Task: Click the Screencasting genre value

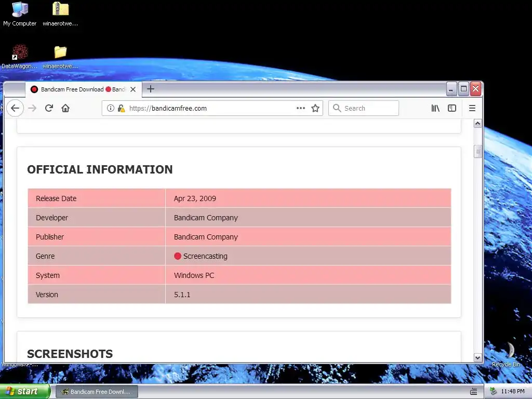Action: click(205, 256)
